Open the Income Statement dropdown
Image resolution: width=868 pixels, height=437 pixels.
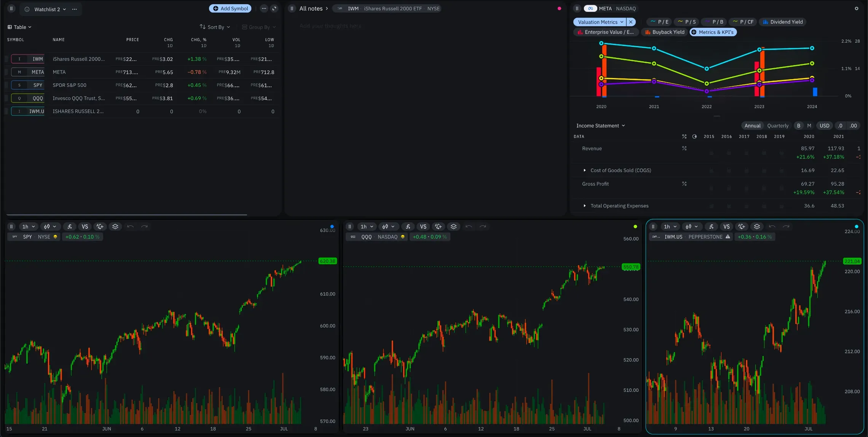pos(600,126)
